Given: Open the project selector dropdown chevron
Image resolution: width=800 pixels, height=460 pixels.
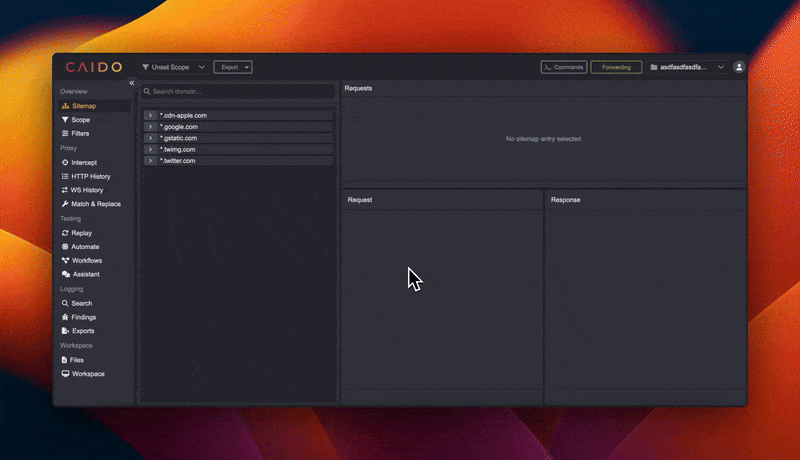Looking at the screenshot, I should point(721,67).
